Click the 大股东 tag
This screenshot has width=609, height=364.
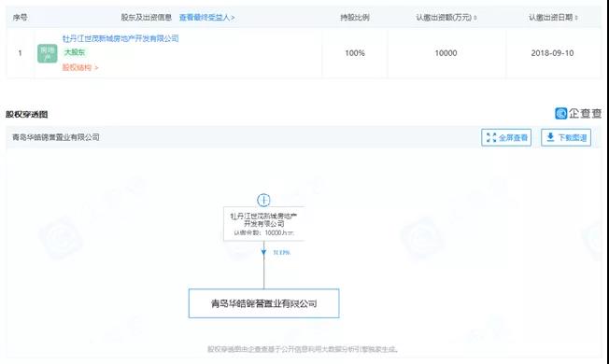(74, 52)
